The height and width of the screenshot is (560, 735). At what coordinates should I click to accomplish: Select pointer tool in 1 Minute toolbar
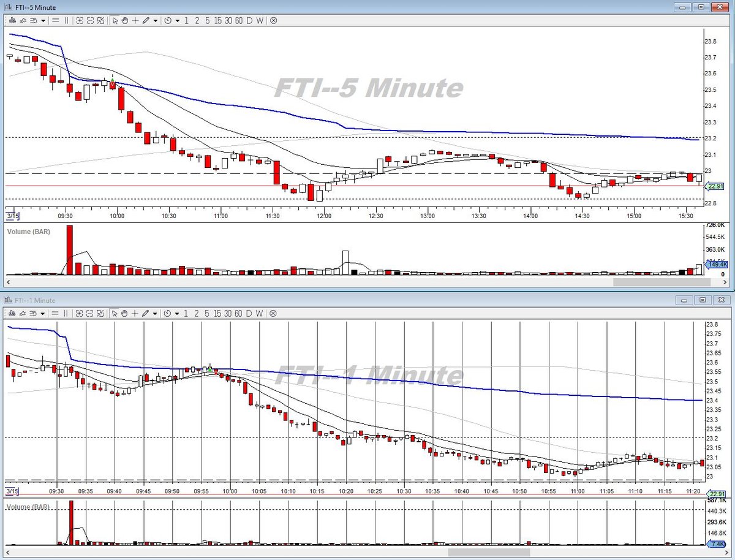pyautogui.click(x=115, y=313)
